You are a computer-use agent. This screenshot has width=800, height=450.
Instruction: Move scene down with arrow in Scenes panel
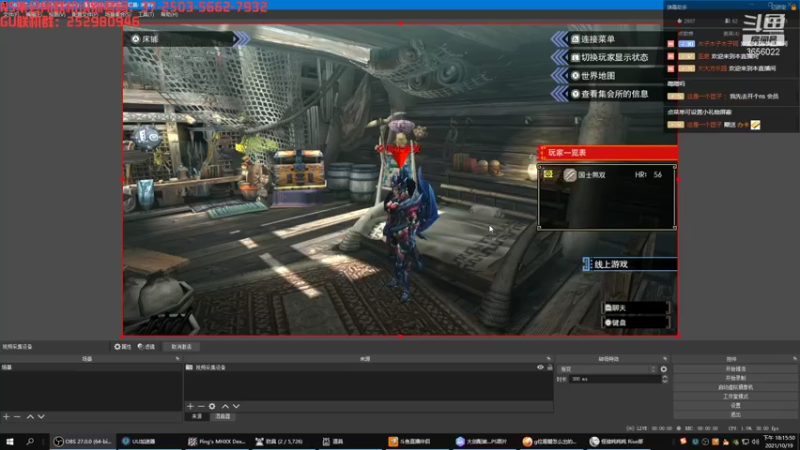pyautogui.click(x=41, y=417)
